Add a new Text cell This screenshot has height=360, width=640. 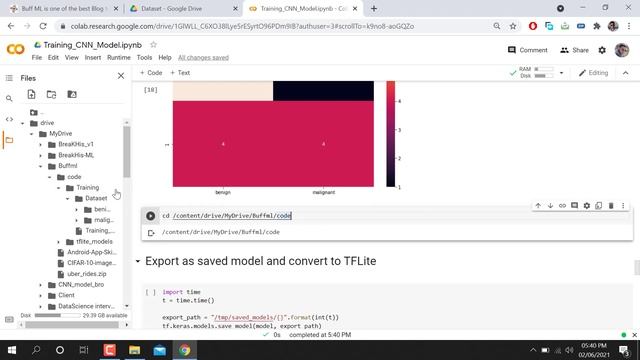coord(180,73)
